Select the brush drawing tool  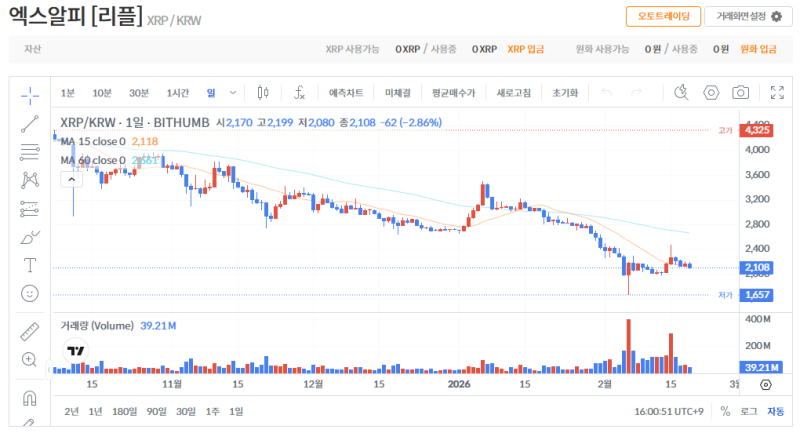[30, 237]
